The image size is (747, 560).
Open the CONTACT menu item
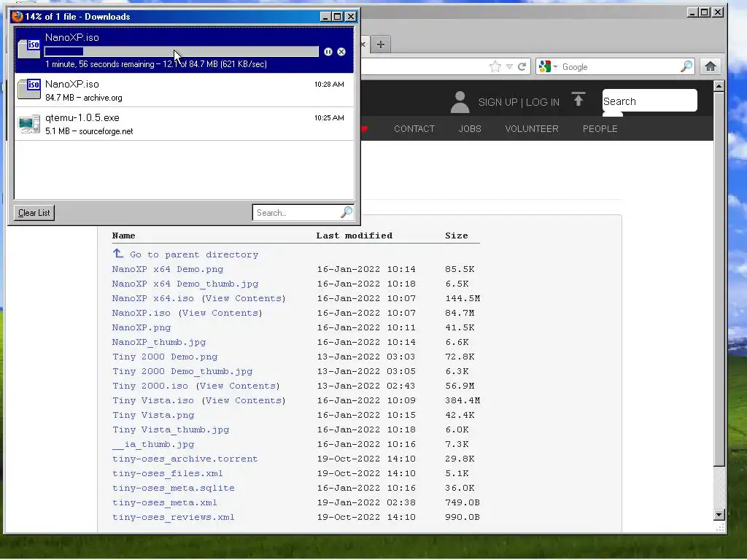(x=414, y=128)
